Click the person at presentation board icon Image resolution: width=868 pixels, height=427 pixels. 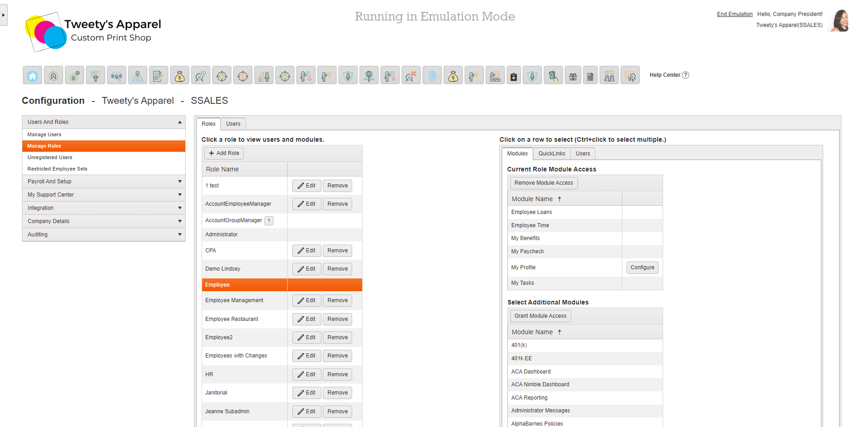(x=96, y=75)
